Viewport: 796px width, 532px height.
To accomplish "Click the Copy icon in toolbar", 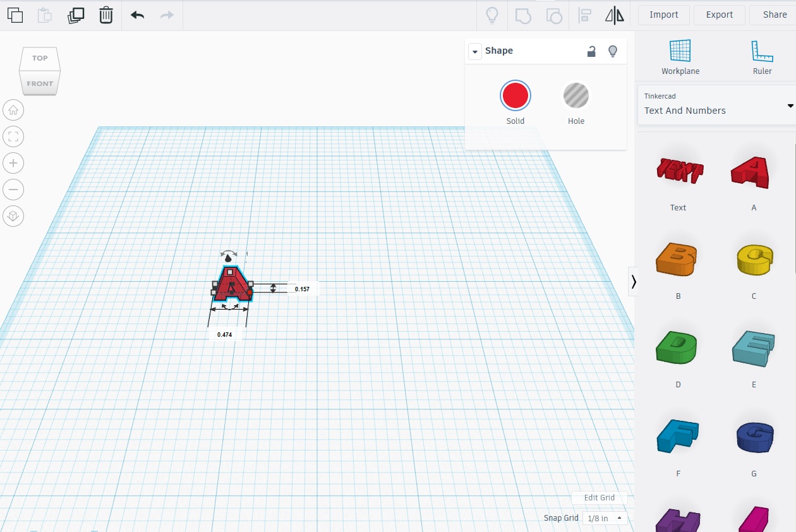I will [x=15, y=15].
